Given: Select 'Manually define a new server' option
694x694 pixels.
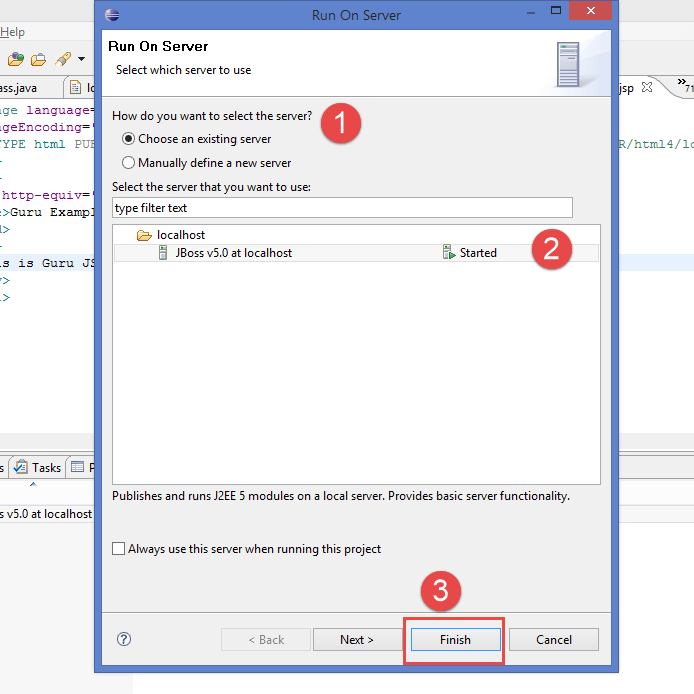Looking at the screenshot, I should [128, 163].
